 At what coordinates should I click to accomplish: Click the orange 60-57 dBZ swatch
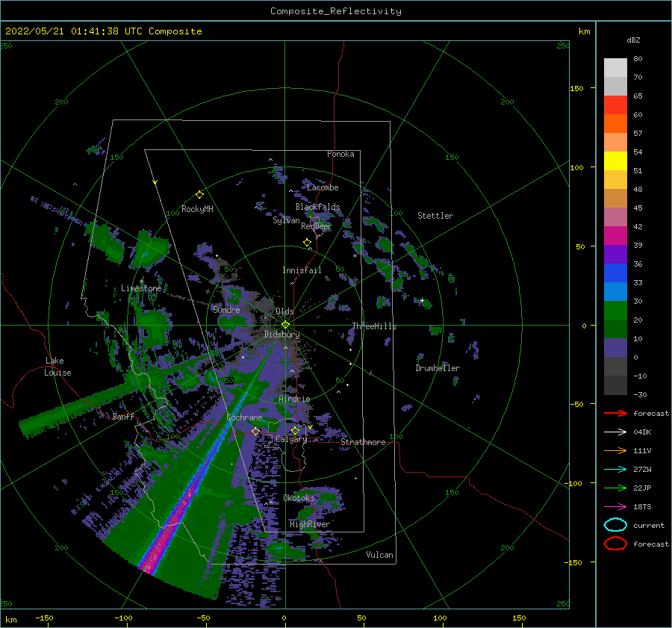coord(615,124)
